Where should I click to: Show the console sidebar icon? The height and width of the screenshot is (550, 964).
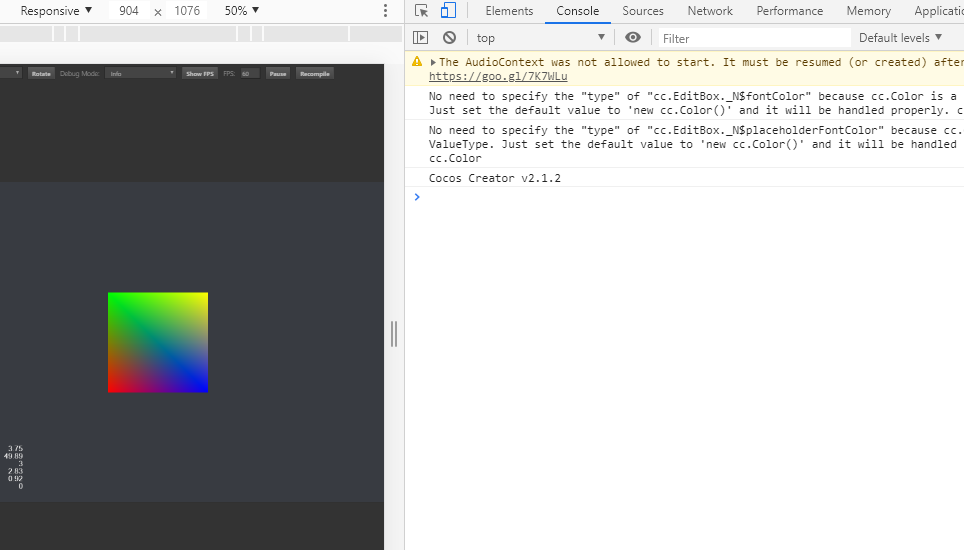(421, 38)
